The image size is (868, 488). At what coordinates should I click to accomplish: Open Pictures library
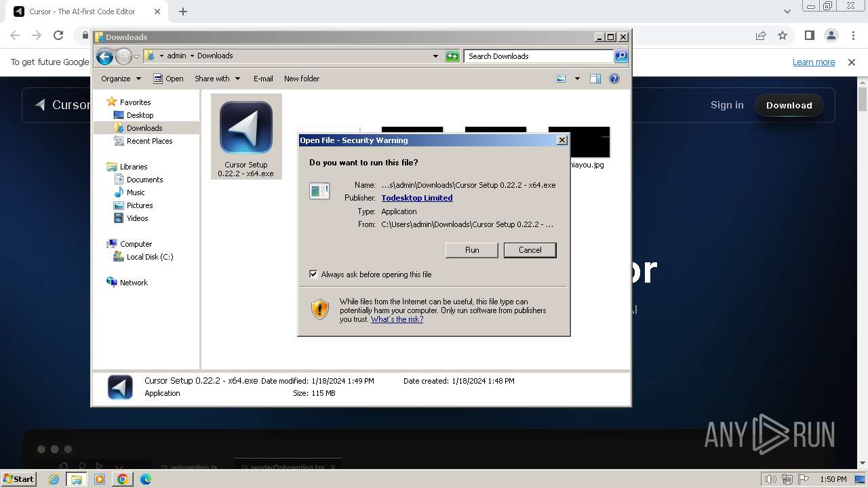pos(140,205)
